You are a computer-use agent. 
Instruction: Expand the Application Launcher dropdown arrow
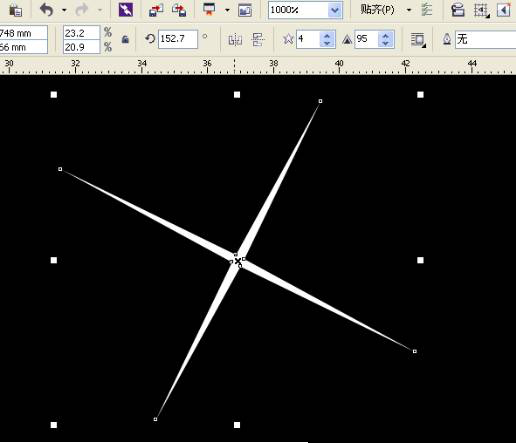[x=227, y=10]
